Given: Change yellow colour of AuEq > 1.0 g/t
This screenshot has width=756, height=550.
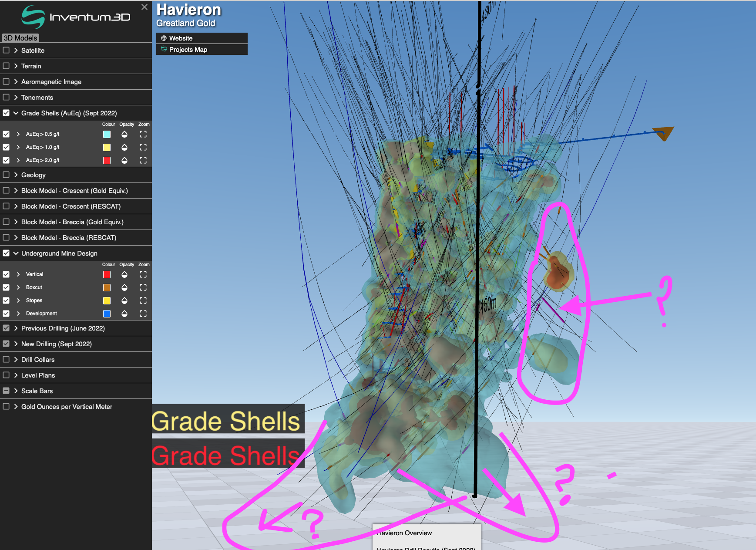Looking at the screenshot, I should pyautogui.click(x=107, y=147).
